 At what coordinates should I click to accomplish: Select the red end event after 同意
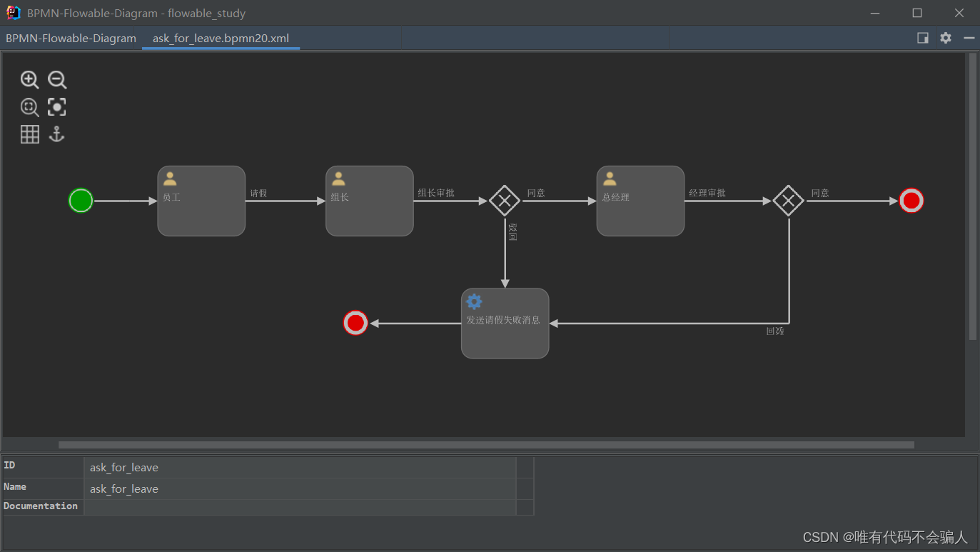[x=911, y=201]
